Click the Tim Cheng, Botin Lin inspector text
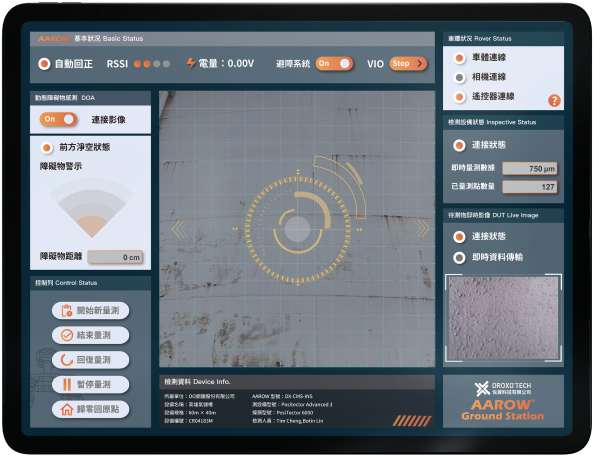 coord(287,421)
